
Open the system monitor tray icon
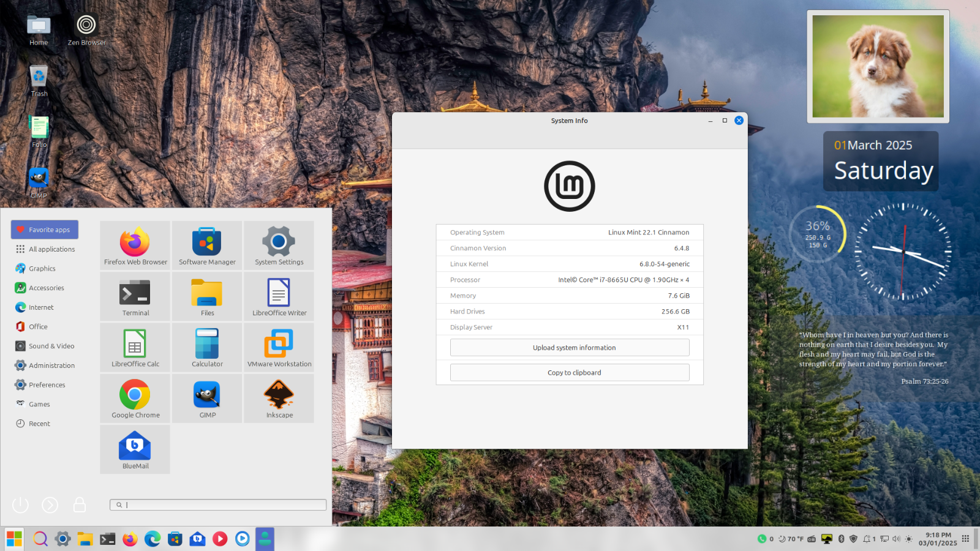pos(827,539)
